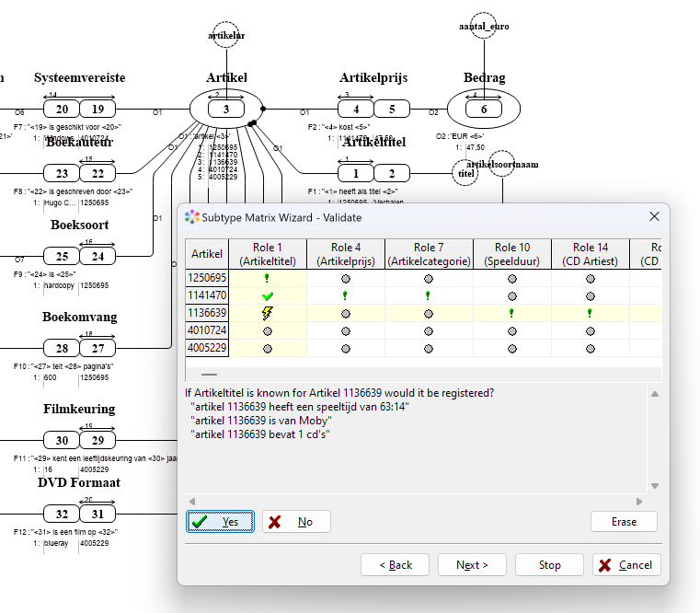
Task: Answer Yes to the validation question
Action: point(221,522)
